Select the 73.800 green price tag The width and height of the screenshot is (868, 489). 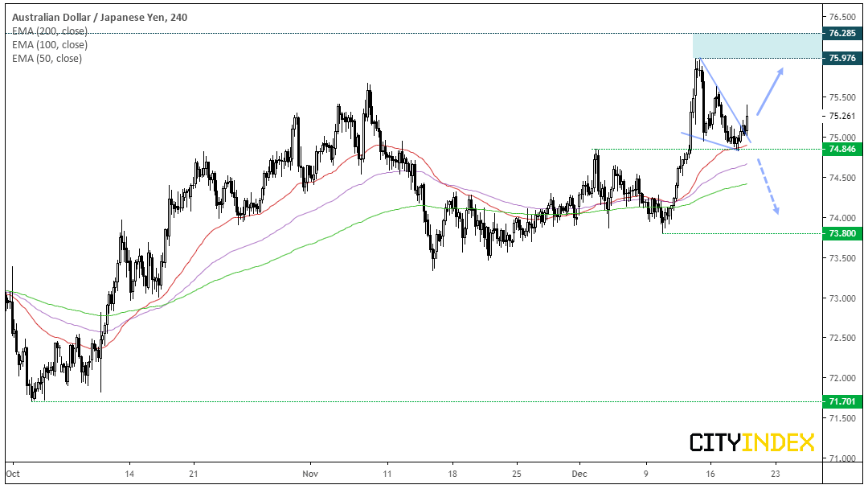pos(842,234)
